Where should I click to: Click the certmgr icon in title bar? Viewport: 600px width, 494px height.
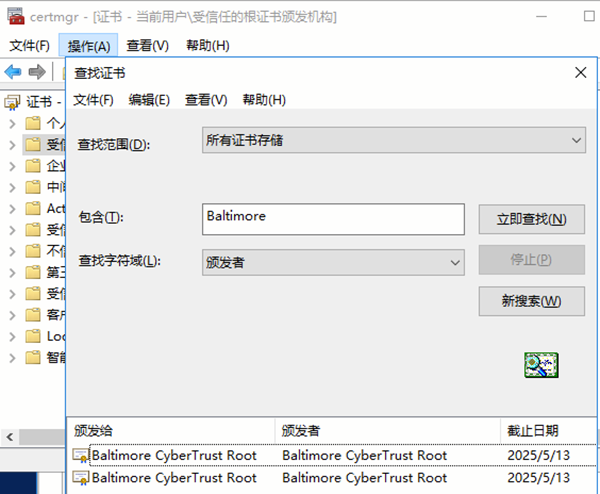[14, 17]
